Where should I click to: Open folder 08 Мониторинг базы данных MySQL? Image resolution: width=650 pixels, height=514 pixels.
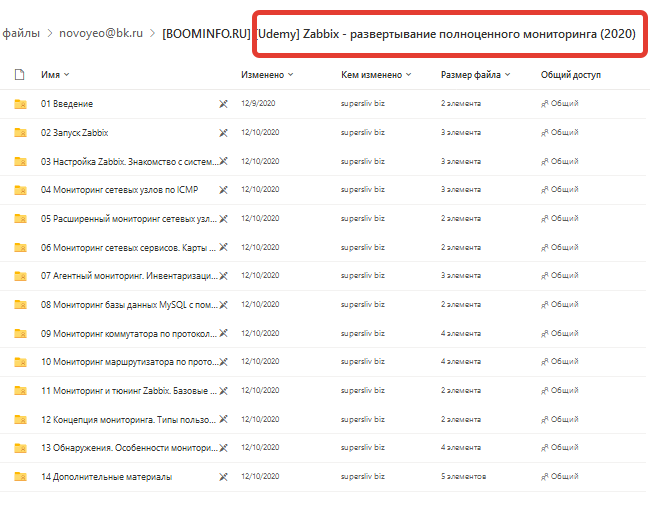pyautogui.click(x=129, y=305)
